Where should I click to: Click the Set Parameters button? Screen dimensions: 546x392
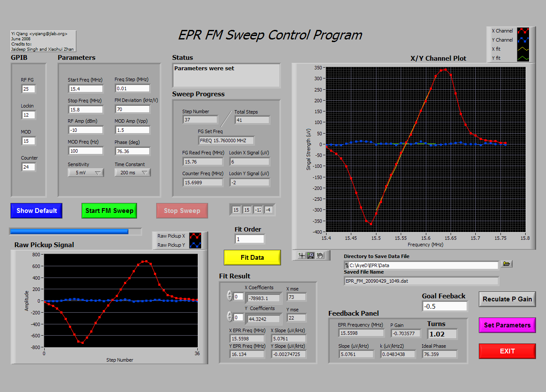pos(507,325)
